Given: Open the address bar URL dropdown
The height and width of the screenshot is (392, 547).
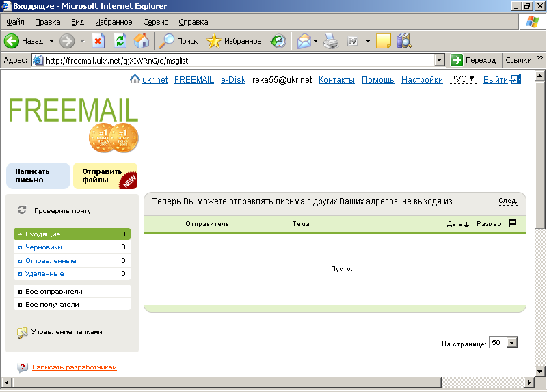Looking at the screenshot, I should pyautogui.click(x=440, y=60).
